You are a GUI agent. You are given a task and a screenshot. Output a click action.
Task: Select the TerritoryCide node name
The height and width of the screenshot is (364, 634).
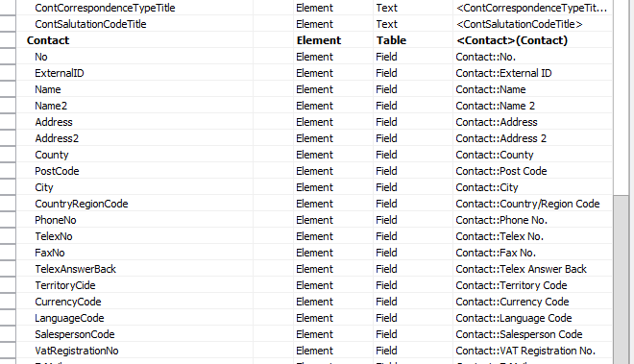coord(64,285)
